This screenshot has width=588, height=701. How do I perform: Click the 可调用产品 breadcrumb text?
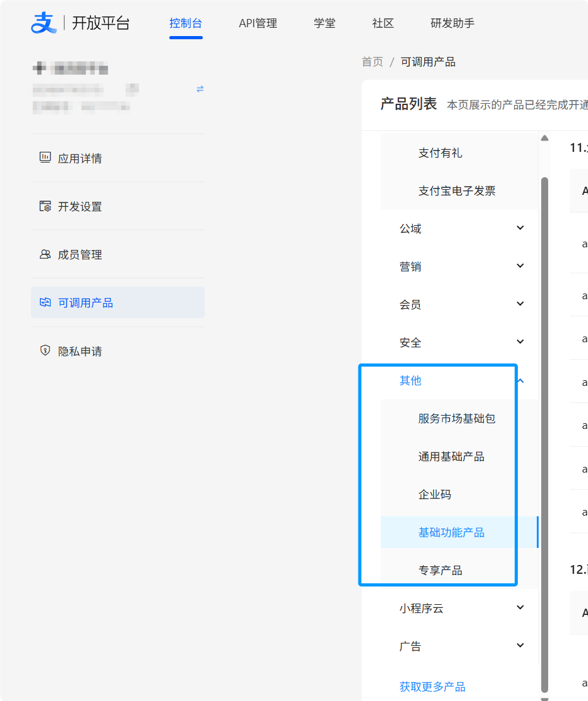[428, 62]
